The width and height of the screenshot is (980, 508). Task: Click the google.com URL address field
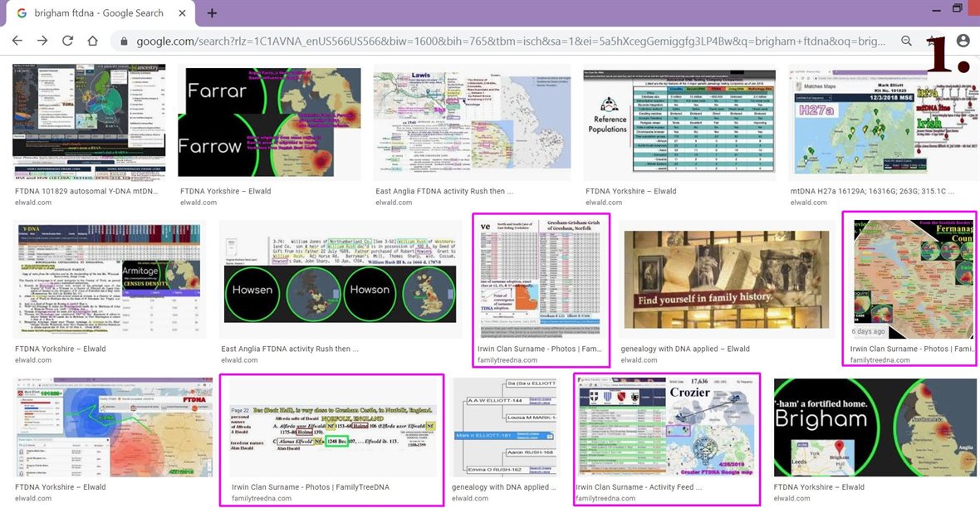tap(498, 41)
